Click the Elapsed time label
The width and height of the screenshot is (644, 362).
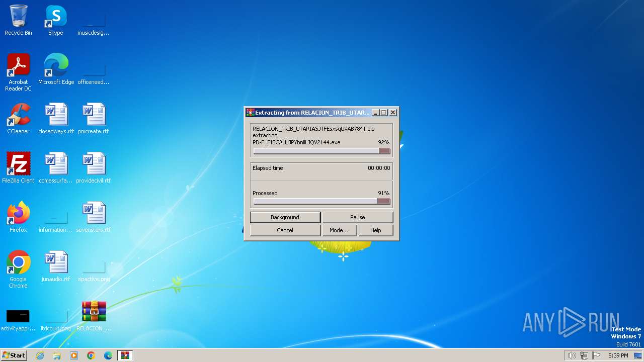pyautogui.click(x=268, y=168)
